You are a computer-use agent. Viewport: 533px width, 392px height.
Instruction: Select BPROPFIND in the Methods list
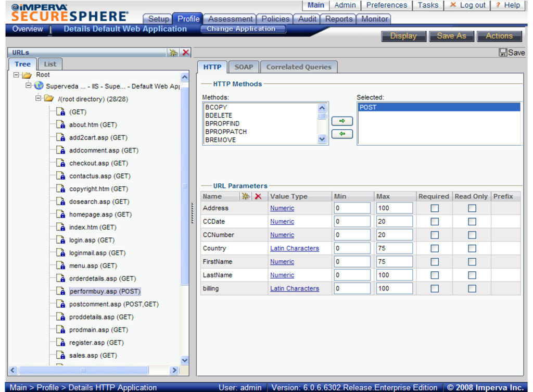[x=222, y=123]
